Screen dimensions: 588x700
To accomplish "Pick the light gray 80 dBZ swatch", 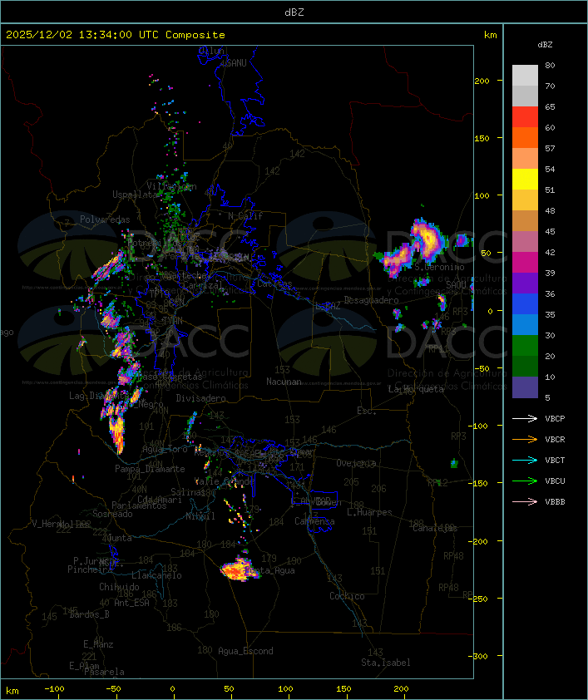I will [x=525, y=76].
